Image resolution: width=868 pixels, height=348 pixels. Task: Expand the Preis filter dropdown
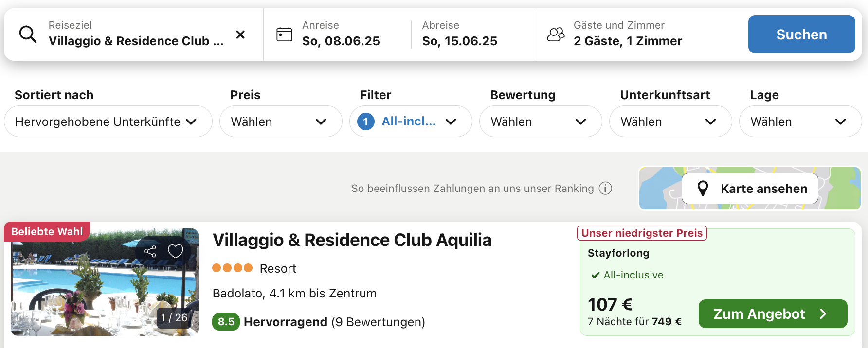[x=281, y=122]
